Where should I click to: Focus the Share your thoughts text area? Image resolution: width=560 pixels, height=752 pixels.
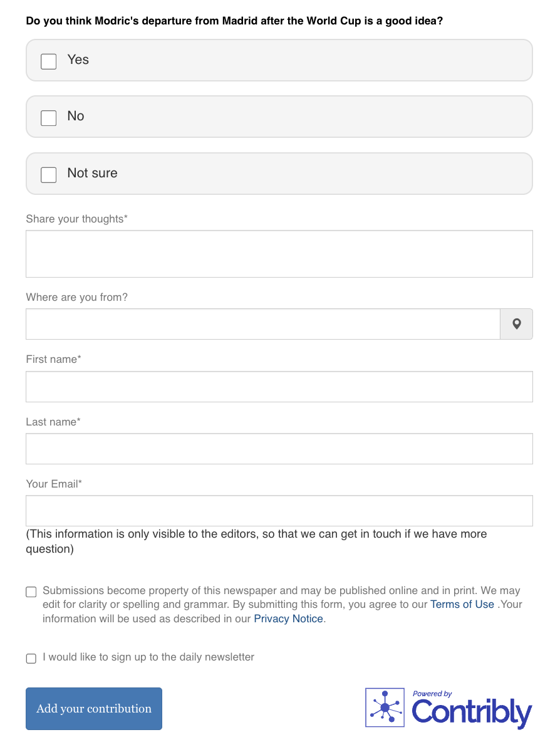pos(279,254)
